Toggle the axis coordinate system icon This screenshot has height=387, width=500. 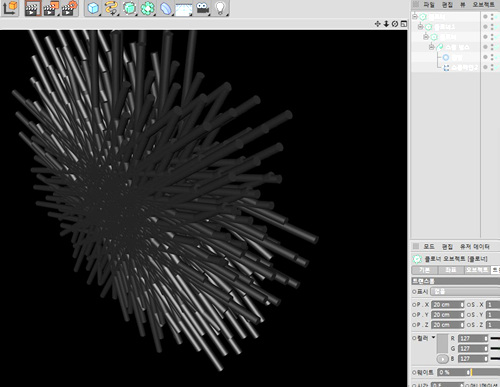10,8
